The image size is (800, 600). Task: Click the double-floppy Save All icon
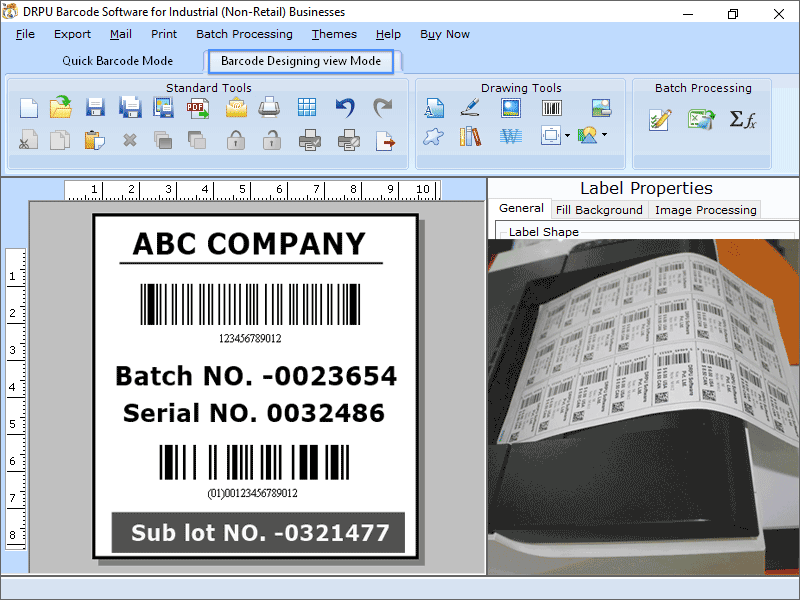130,107
